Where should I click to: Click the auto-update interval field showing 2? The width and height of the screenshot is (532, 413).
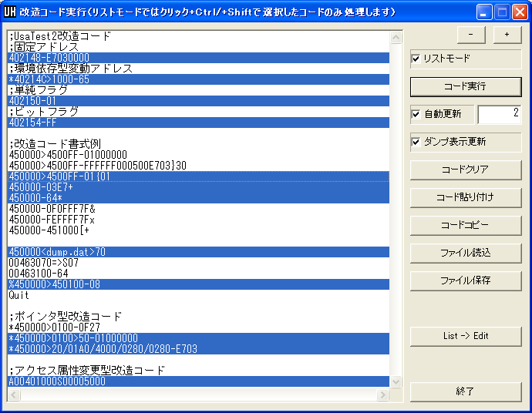click(500, 114)
